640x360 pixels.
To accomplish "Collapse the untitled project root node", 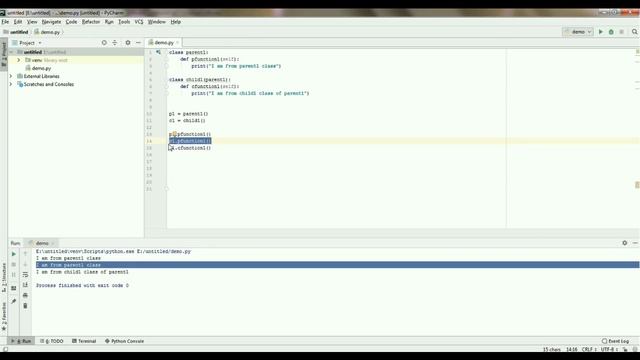I will point(11,52).
